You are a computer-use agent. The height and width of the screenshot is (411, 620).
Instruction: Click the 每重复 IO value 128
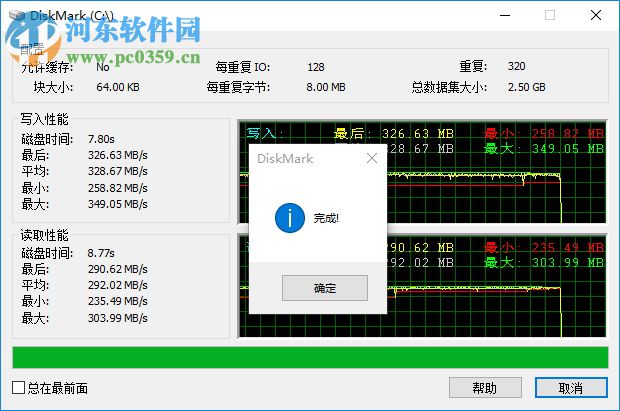click(x=316, y=67)
